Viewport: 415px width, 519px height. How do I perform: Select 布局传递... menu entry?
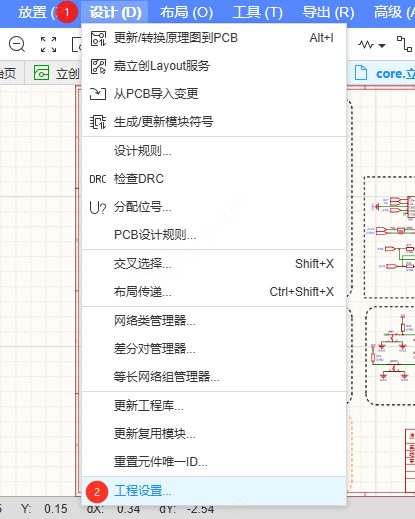pos(214,292)
